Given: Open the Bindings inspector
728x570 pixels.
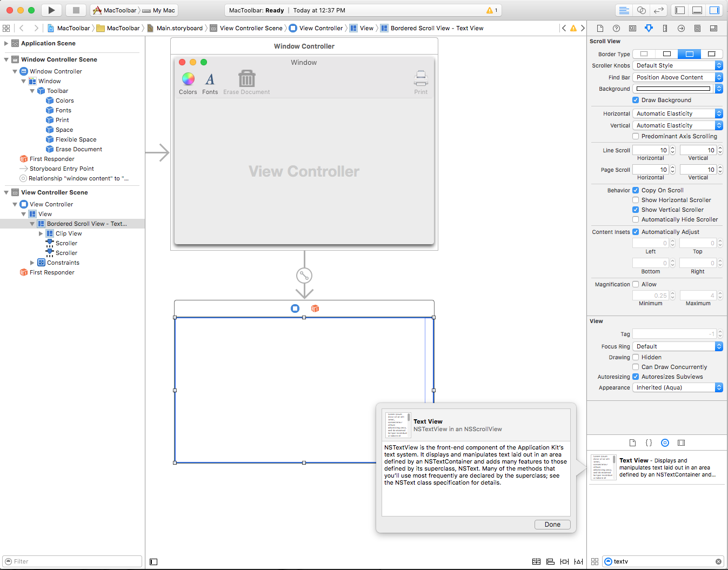Looking at the screenshot, I should tap(697, 28).
